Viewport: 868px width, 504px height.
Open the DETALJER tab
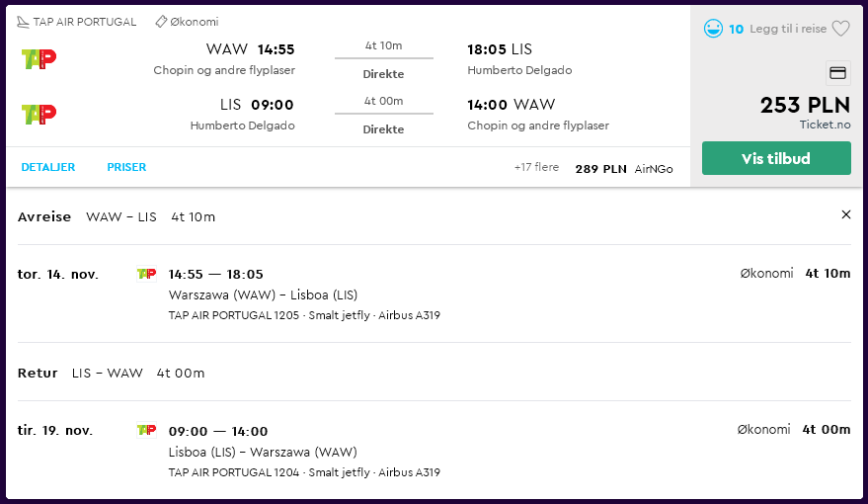click(48, 167)
